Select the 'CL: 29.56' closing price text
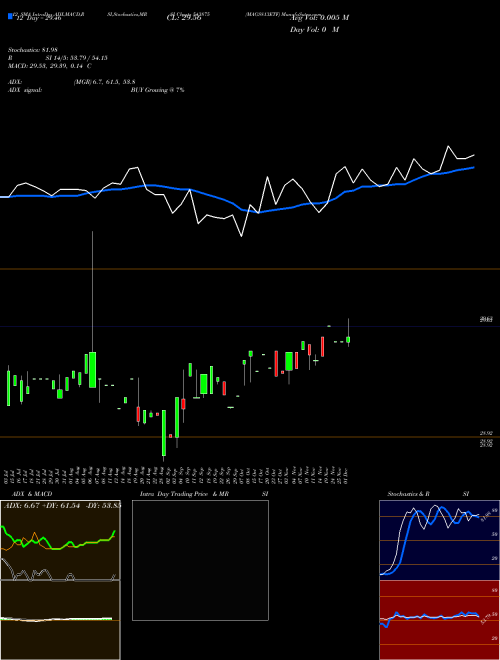The width and height of the screenshot is (500, 660). [x=184, y=18]
